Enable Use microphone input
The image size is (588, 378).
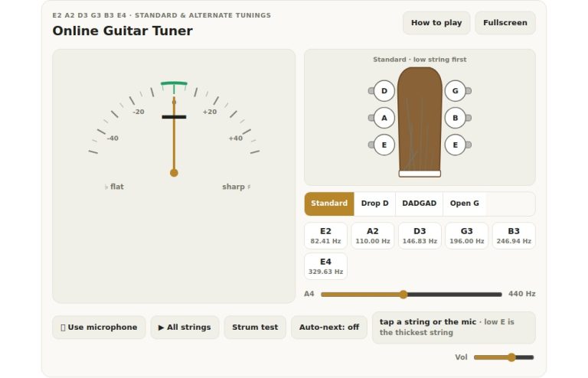point(99,327)
